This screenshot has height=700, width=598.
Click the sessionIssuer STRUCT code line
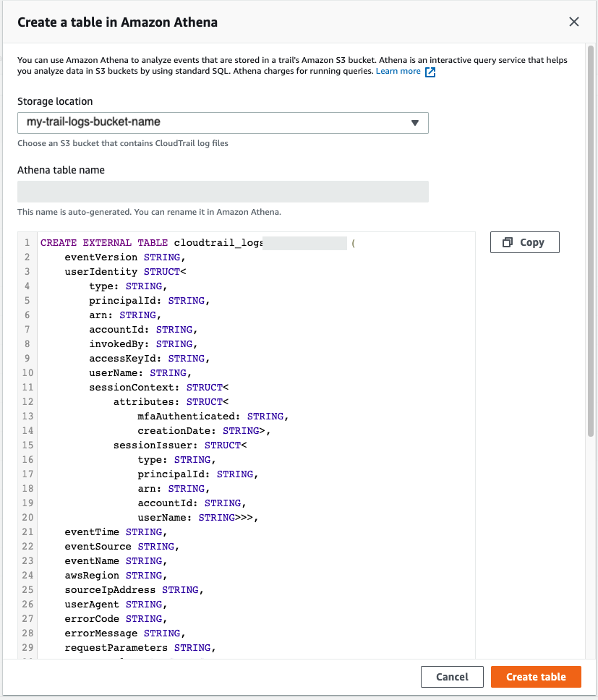[181, 445]
